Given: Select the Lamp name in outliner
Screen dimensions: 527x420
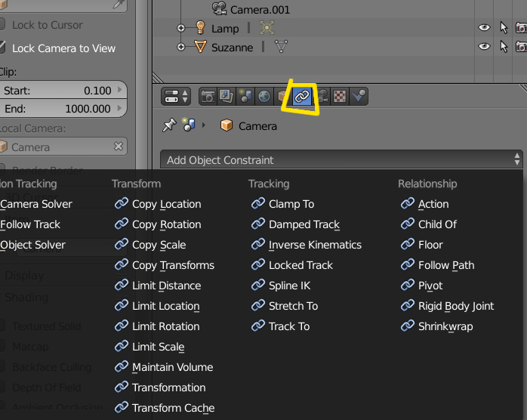Looking at the screenshot, I should (225, 29).
